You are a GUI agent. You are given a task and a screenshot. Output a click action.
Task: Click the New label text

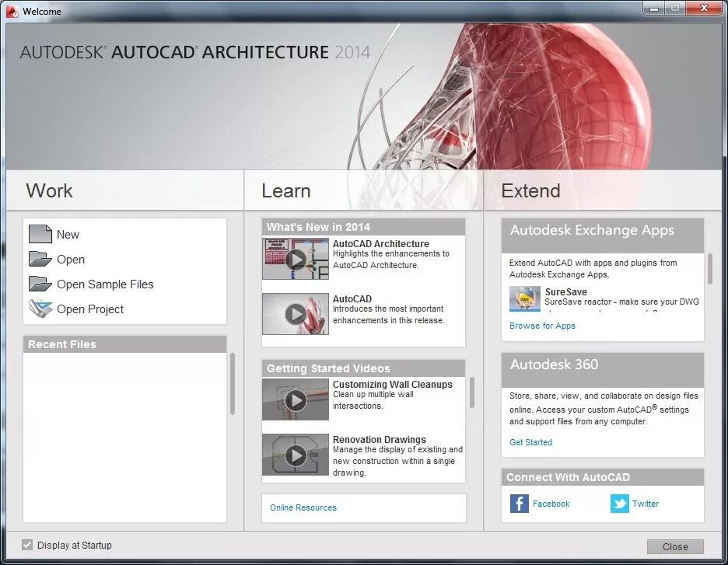coord(68,235)
